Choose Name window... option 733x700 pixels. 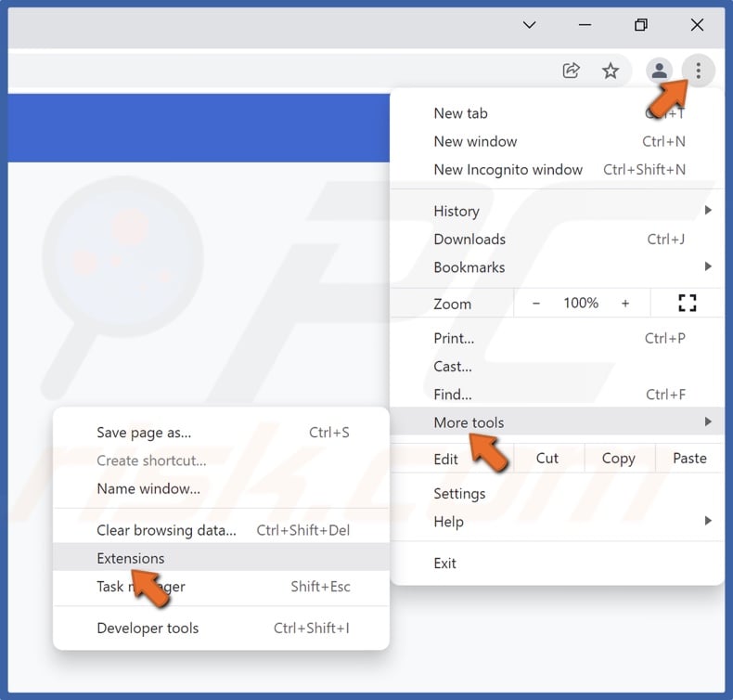[x=221, y=488]
